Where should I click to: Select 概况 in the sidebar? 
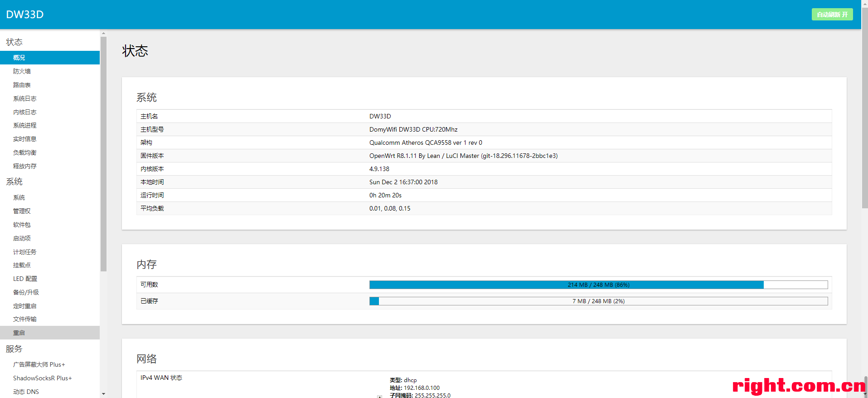[x=19, y=58]
